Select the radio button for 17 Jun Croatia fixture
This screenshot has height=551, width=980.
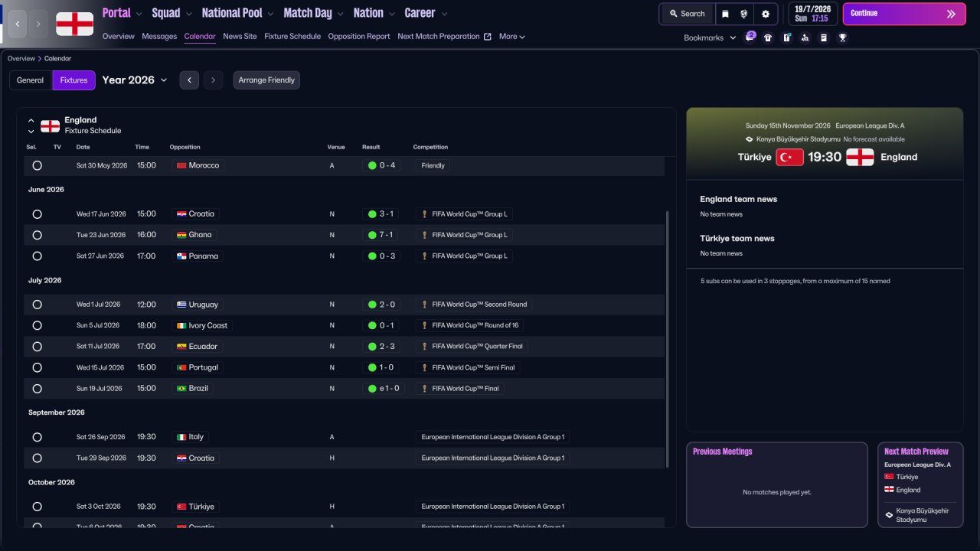(x=37, y=214)
